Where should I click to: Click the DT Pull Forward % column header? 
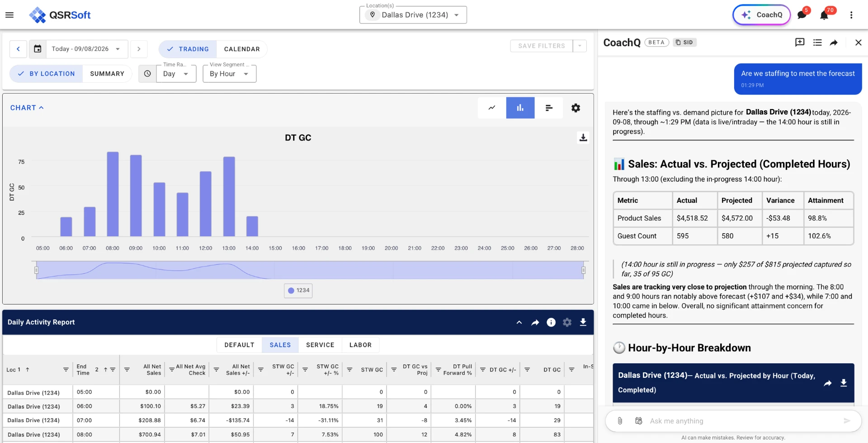[458, 370]
